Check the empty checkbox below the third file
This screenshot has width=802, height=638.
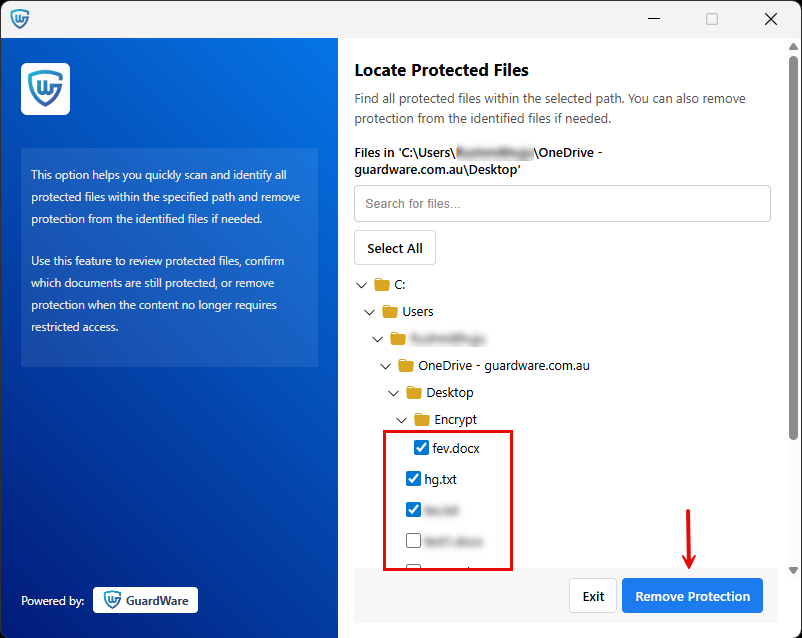pyautogui.click(x=413, y=540)
